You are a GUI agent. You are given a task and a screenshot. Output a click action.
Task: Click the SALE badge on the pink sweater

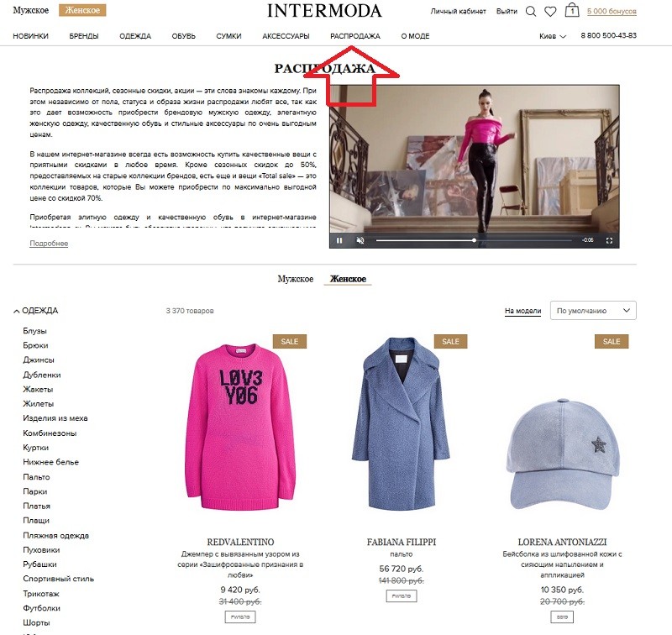(x=290, y=342)
